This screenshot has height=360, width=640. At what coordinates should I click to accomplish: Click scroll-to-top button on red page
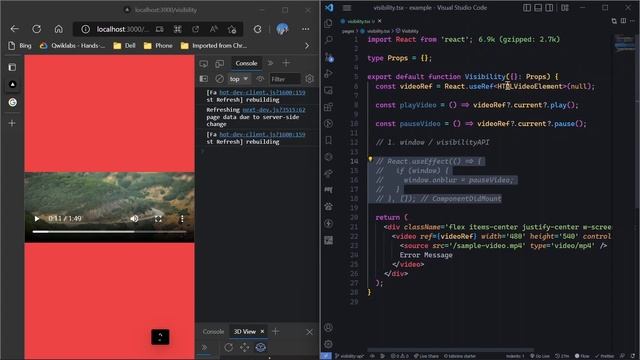click(160, 337)
